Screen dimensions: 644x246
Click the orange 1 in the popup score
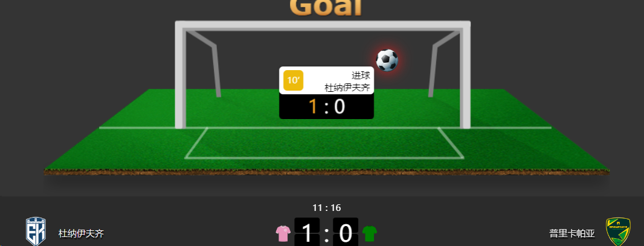313,106
